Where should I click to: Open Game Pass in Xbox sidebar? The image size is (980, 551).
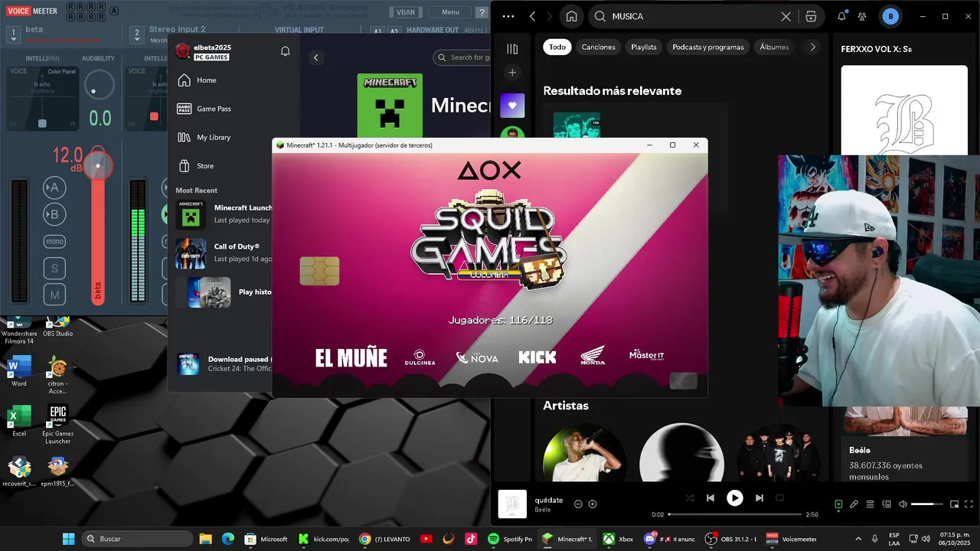[204, 109]
